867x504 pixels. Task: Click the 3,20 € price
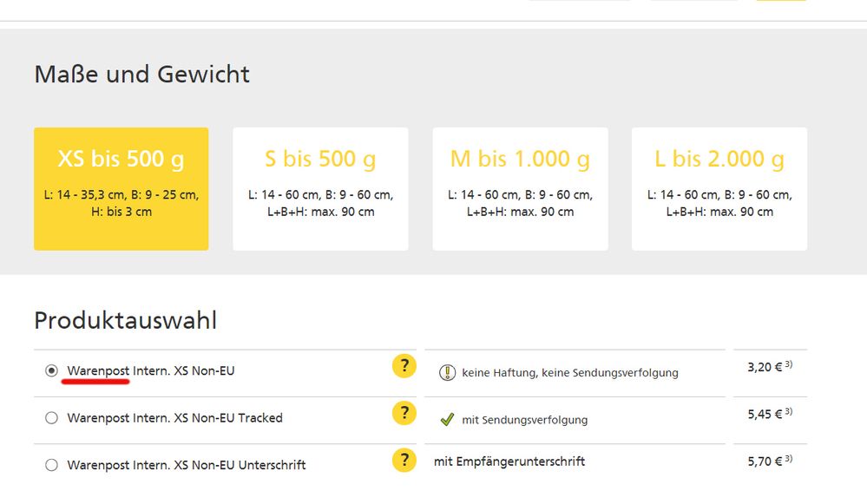pos(765,367)
